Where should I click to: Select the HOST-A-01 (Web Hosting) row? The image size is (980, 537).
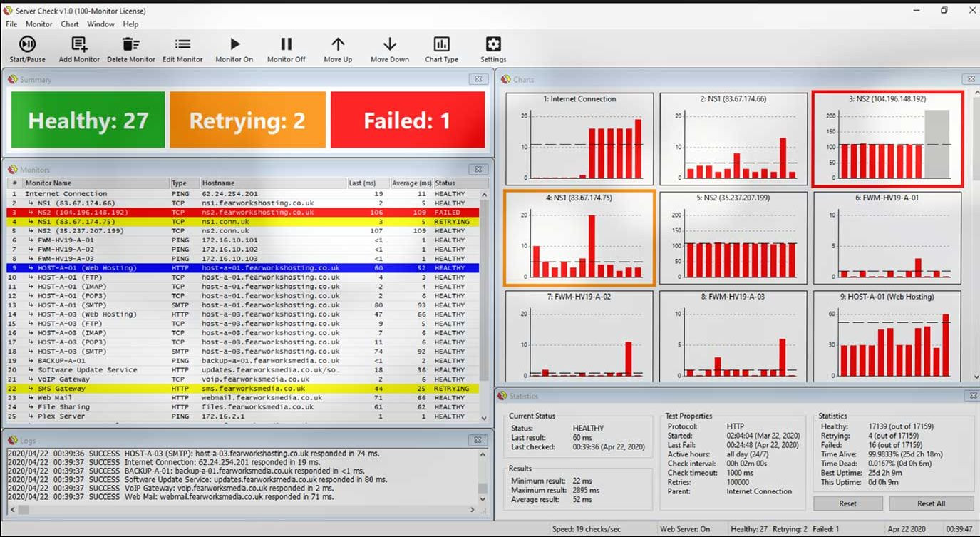[x=242, y=268]
